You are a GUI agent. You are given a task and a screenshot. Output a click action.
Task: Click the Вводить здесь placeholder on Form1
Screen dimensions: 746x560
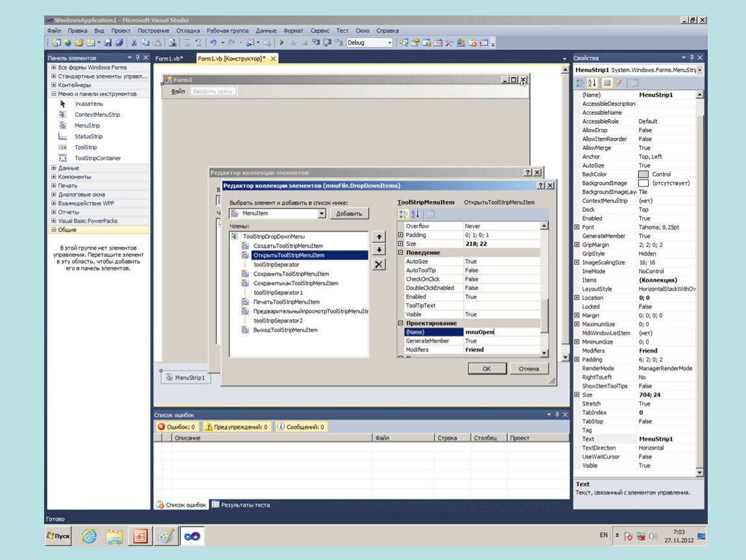pos(213,91)
